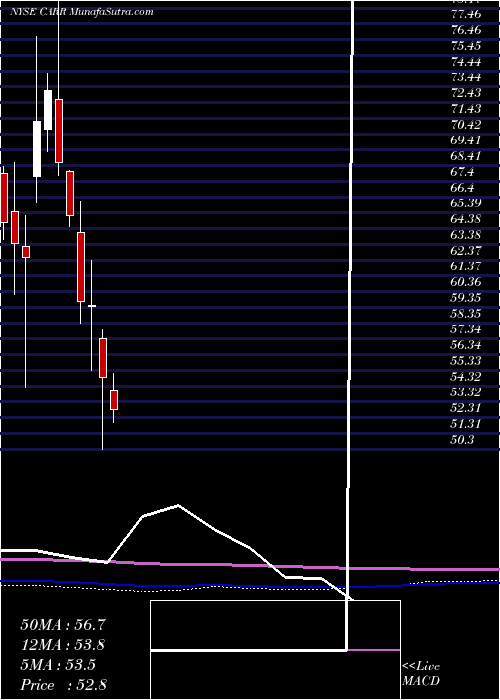
Task: Click the 76.46 price axis label
Action: tap(466, 30)
